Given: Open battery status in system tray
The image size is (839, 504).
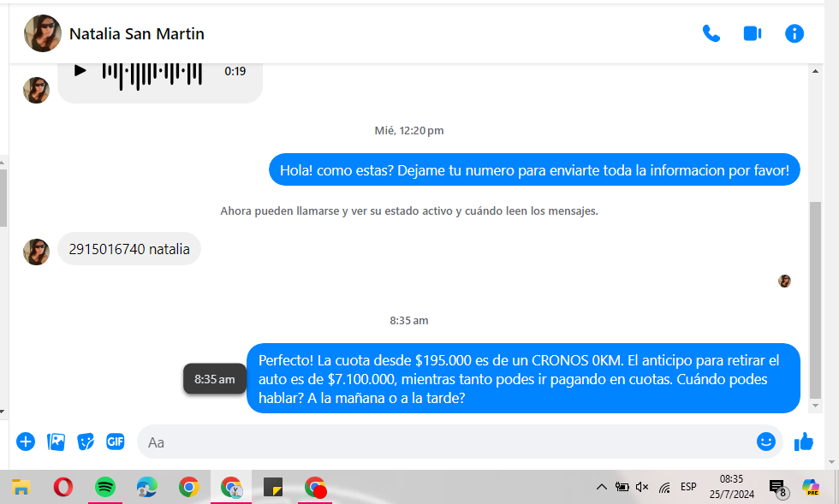Looking at the screenshot, I should (622, 487).
